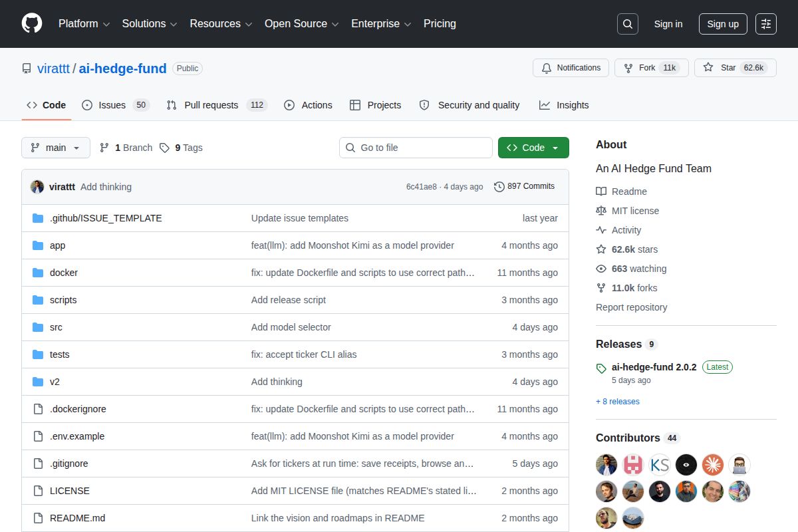Click the GitHub logo home icon
798x532 pixels.
pos(32,24)
